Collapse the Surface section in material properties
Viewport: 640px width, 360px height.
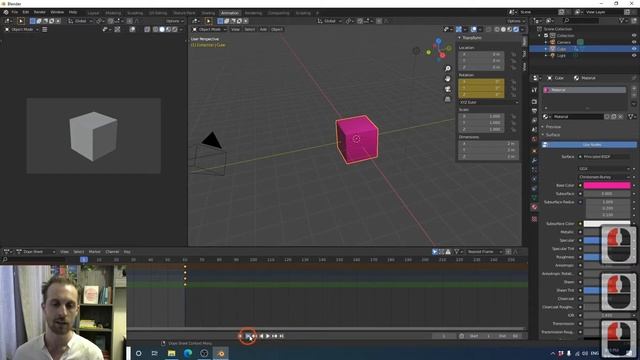tap(553, 135)
